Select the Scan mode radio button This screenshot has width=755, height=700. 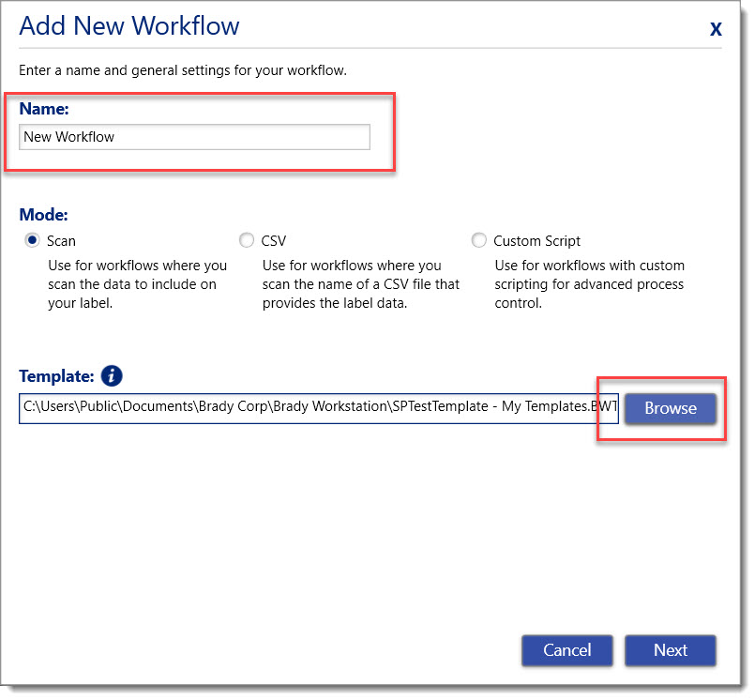point(31,240)
